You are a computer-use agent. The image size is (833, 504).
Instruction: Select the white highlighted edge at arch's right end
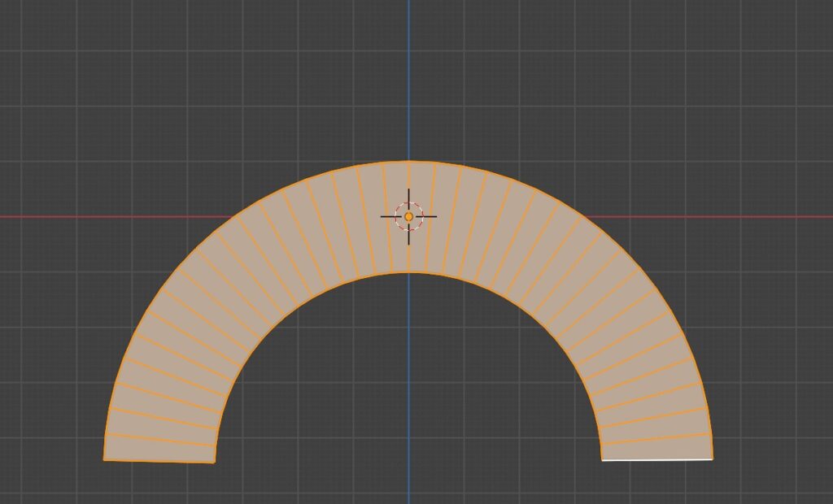(657, 460)
